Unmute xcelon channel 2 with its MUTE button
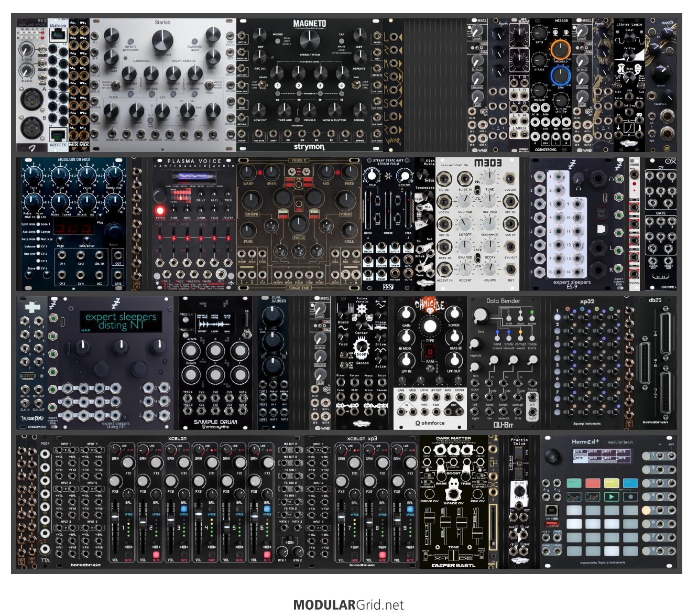698x616 pixels. 156,555
